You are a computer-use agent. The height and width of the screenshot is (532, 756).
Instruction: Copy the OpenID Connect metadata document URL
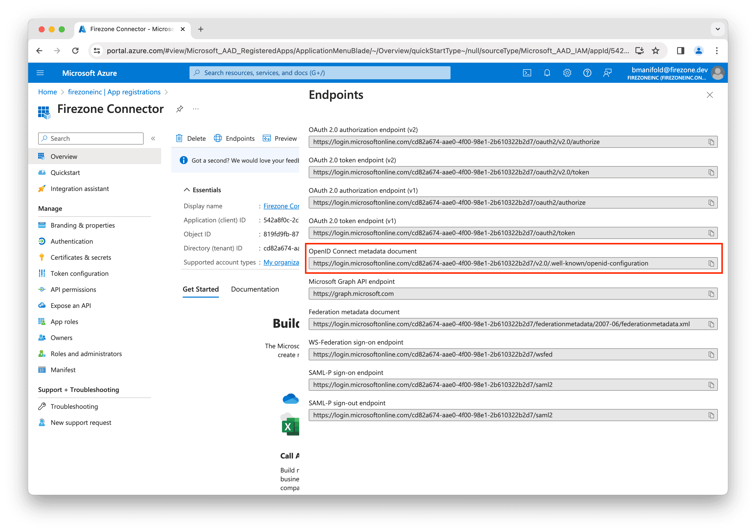click(x=710, y=263)
